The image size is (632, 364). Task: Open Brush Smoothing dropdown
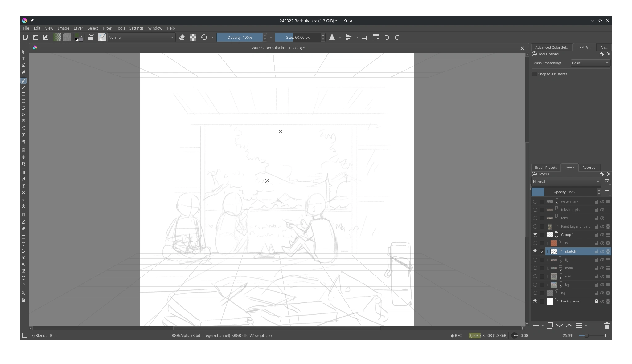click(x=590, y=63)
